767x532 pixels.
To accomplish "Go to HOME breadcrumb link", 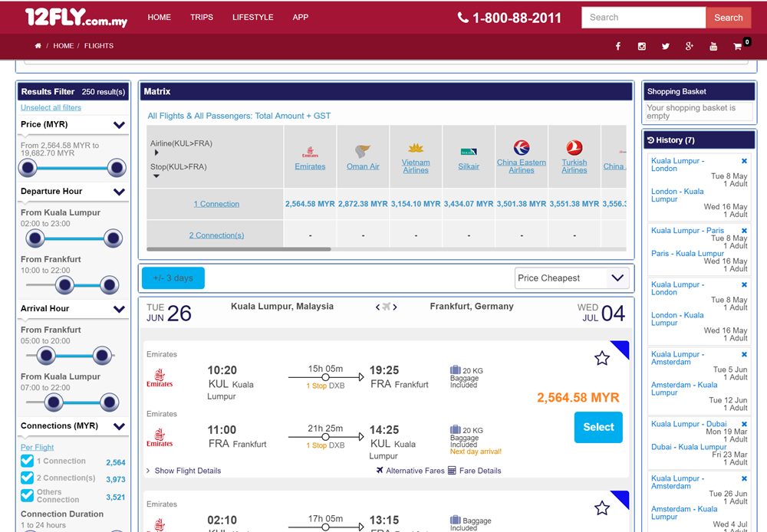I will pyautogui.click(x=64, y=45).
